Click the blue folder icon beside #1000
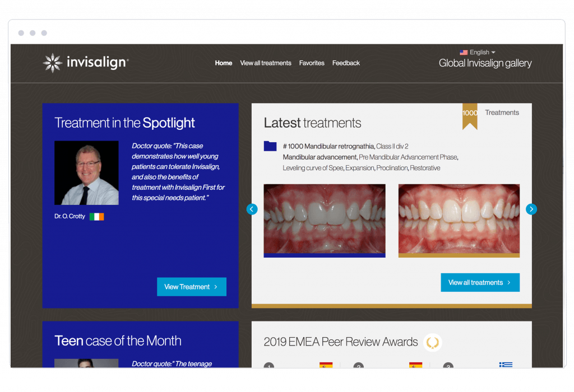The image size is (574, 392). point(270,146)
